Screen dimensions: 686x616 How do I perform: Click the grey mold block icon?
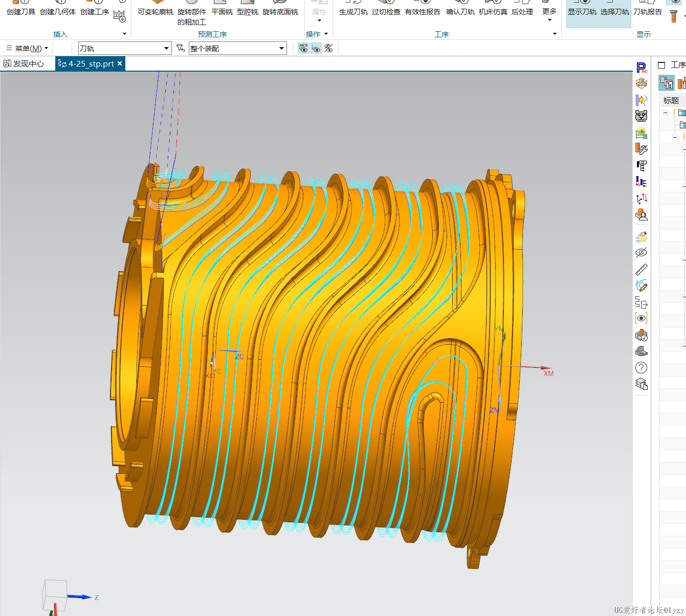pos(641,351)
